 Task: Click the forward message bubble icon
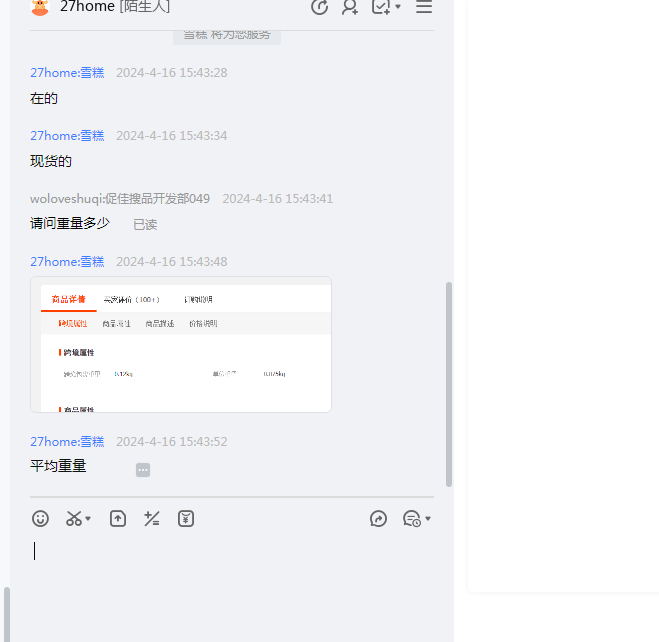378,518
